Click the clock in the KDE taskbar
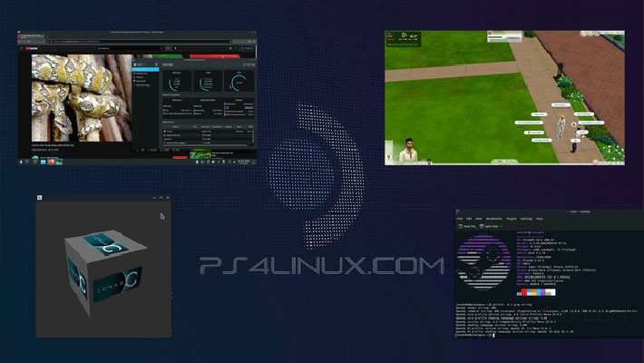Viewport: 644px width, 363px height. click(244, 162)
